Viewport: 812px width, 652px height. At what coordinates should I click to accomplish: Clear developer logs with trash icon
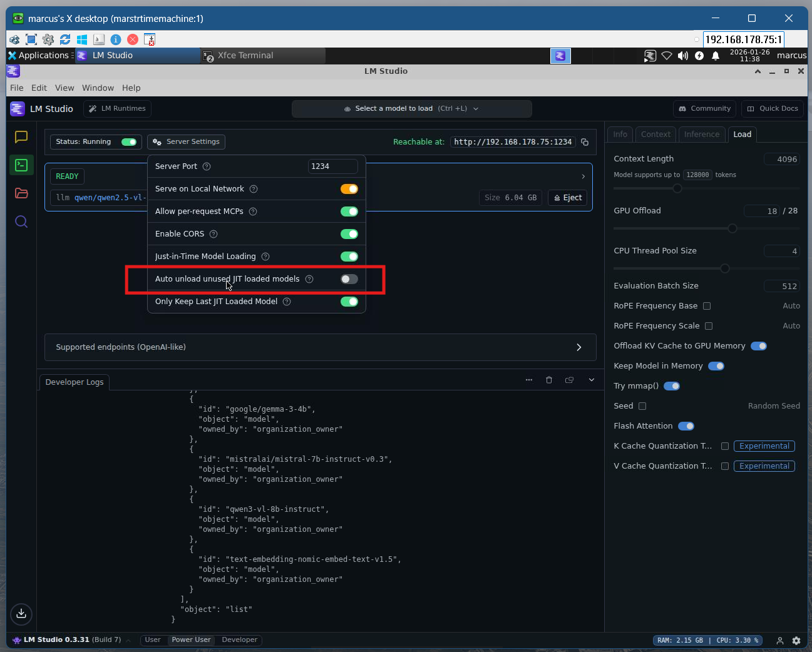(549, 380)
